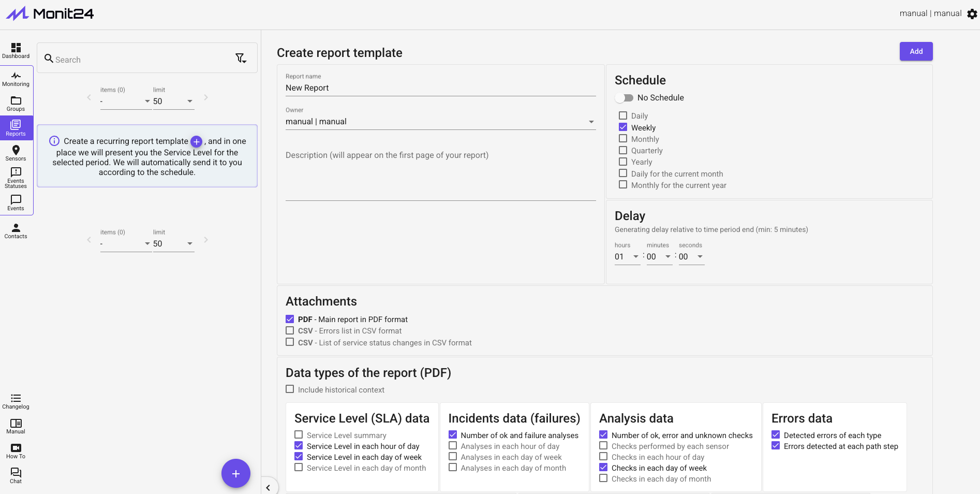Open the Dashboard from sidebar
Viewport: 980px width, 494px height.
pos(16,50)
